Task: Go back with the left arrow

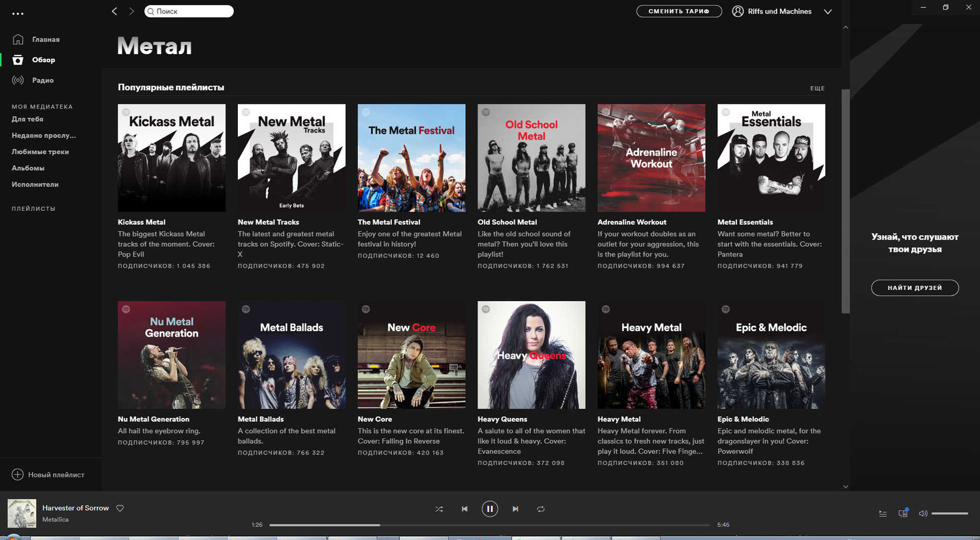Action: pyautogui.click(x=114, y=11)
